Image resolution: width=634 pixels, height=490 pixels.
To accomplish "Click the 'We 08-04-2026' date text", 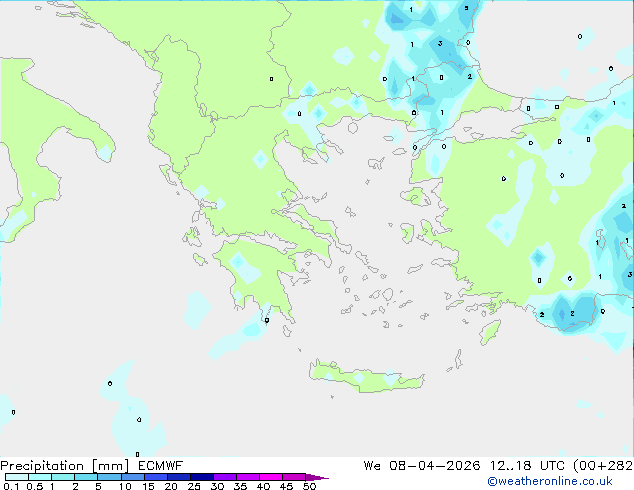I will pos(422,466).
